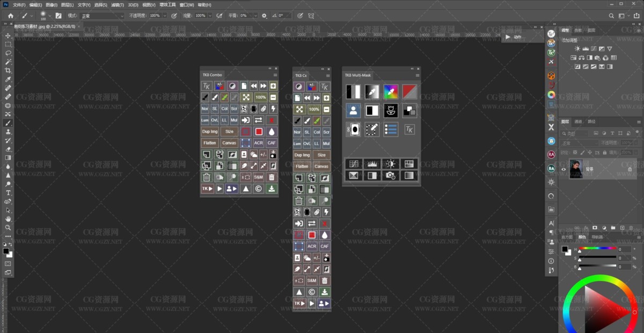644x333 pixels.
Task: Click the paperclip icon in TK8 Combo panel
Action: (264, 108)
